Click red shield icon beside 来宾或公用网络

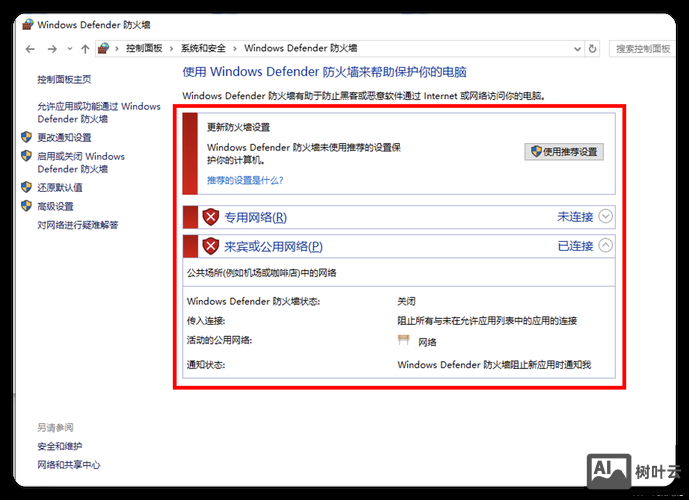tap(210, 246)
